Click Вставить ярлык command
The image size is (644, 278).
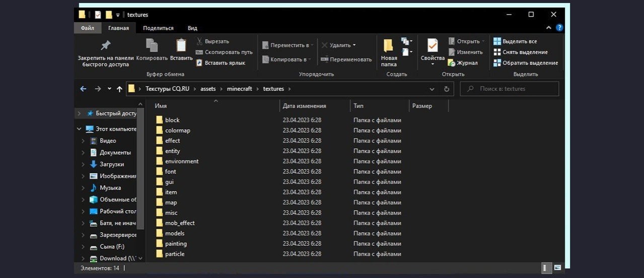pyautogui.click(x=220, y=63)
